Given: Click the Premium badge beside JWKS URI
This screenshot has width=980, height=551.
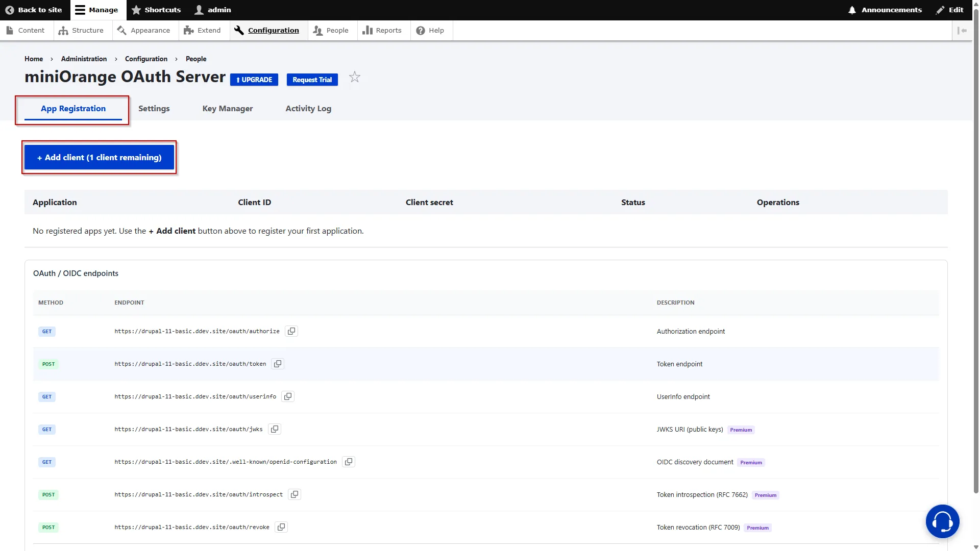Looking at the screenshot, I should click(741, 430).
